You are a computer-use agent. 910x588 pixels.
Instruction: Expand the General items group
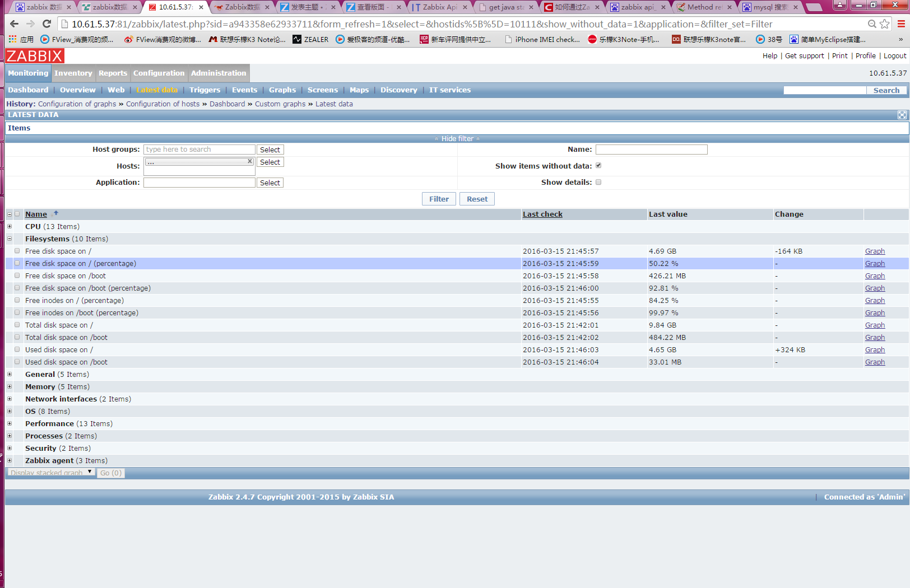(10, 374)
